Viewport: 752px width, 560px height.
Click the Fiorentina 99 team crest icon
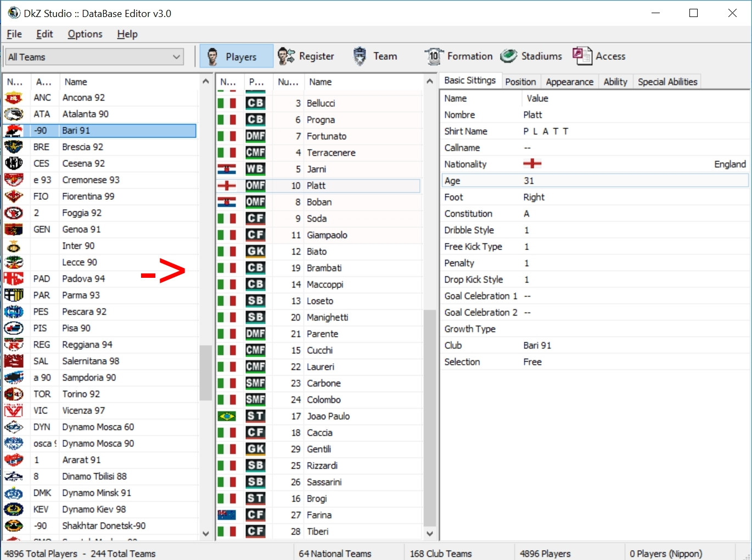pyautogui.click(x=14, y=197)
